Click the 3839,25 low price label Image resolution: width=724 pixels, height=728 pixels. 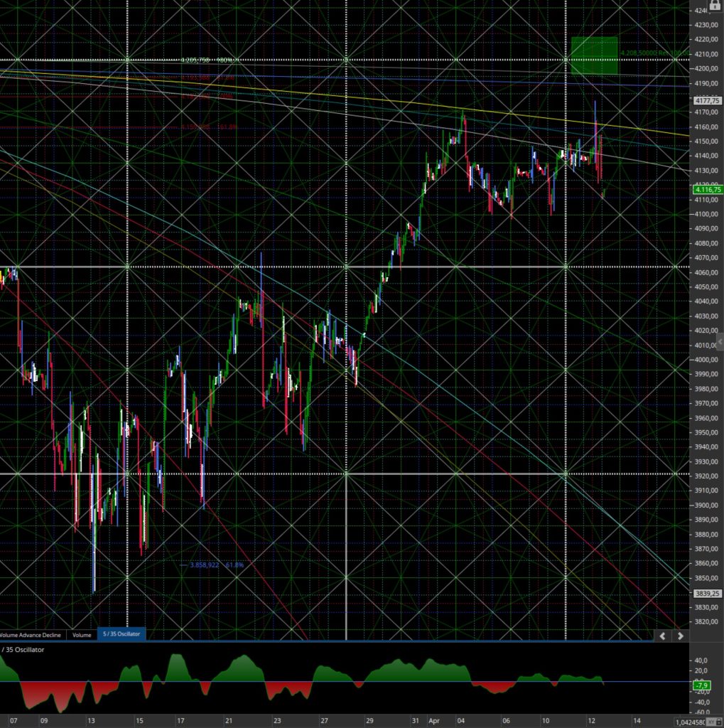pos(707,594)
